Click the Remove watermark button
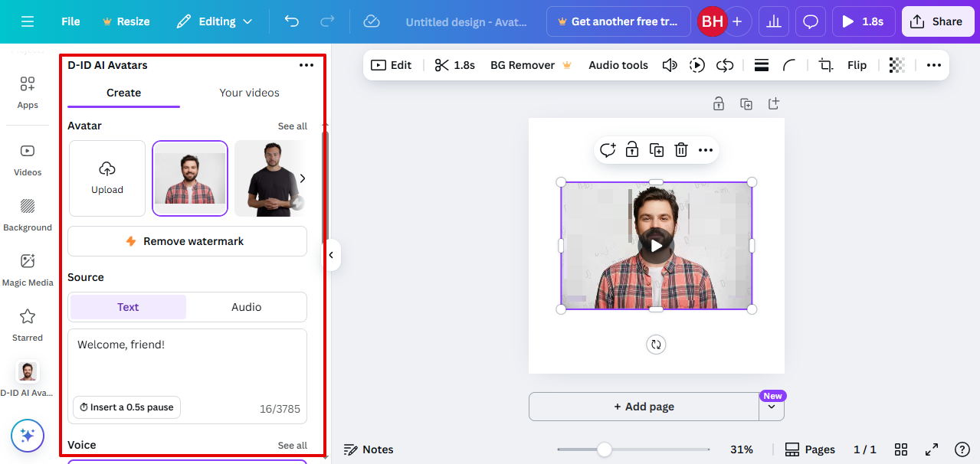The image size is (980, 464). [186, 240]
